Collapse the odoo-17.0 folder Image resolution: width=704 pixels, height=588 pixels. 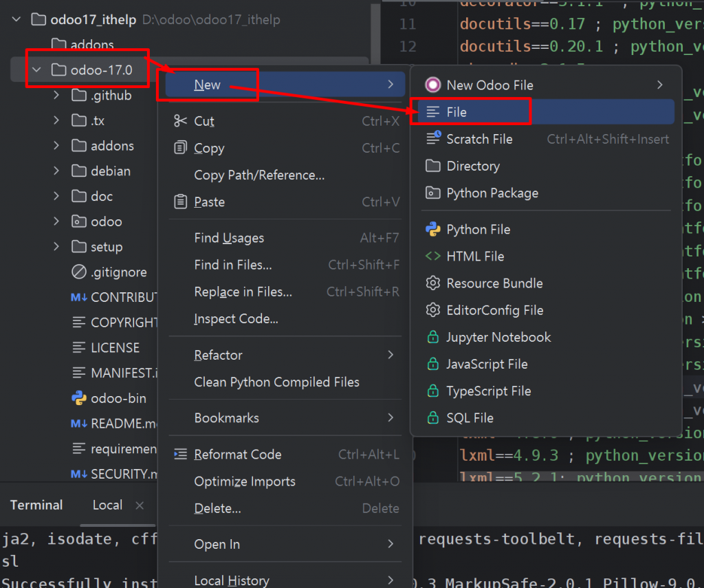pyautogui.click(x=37, y=69)
